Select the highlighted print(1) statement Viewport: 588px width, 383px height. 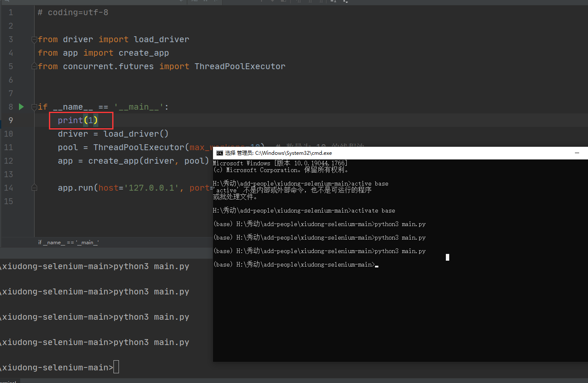[x=80, y=120]
